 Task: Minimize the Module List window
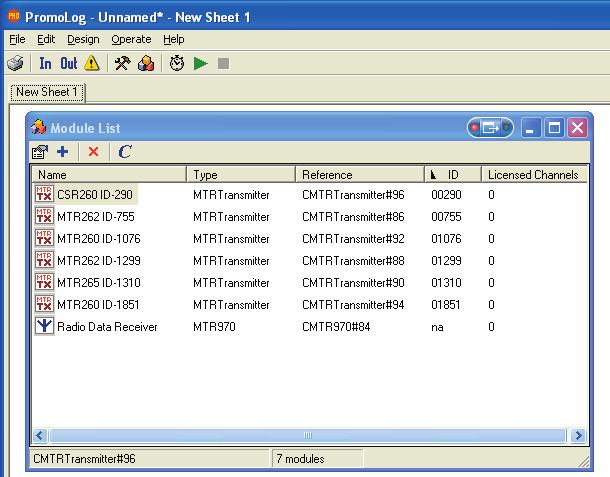530,128
